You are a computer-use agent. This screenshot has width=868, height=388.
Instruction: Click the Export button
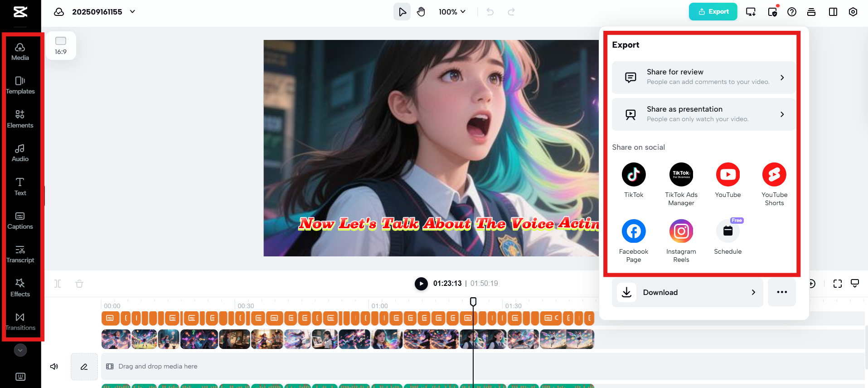(713, 12)
